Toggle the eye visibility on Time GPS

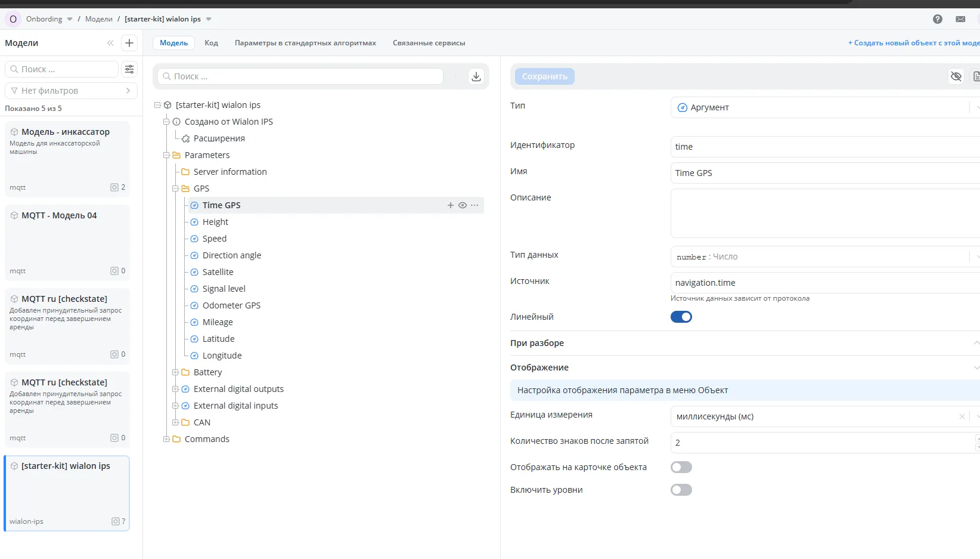tap(463, 205)
